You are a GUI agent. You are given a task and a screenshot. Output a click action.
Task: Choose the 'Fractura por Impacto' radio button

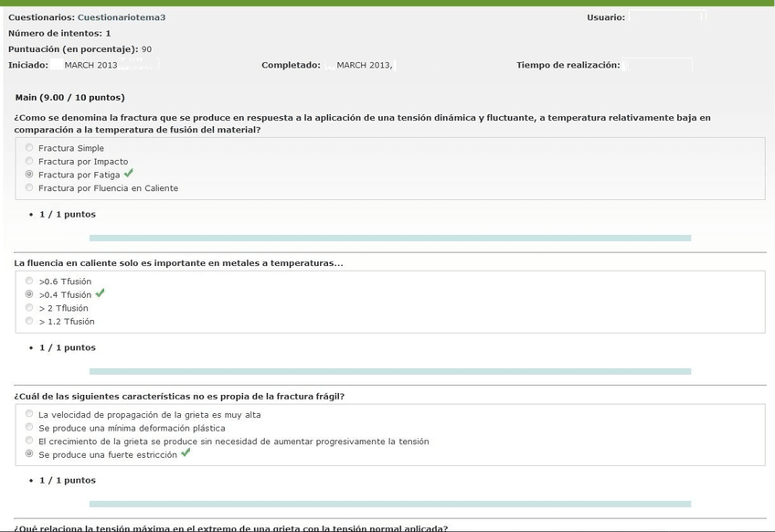[x=30, y=161]
